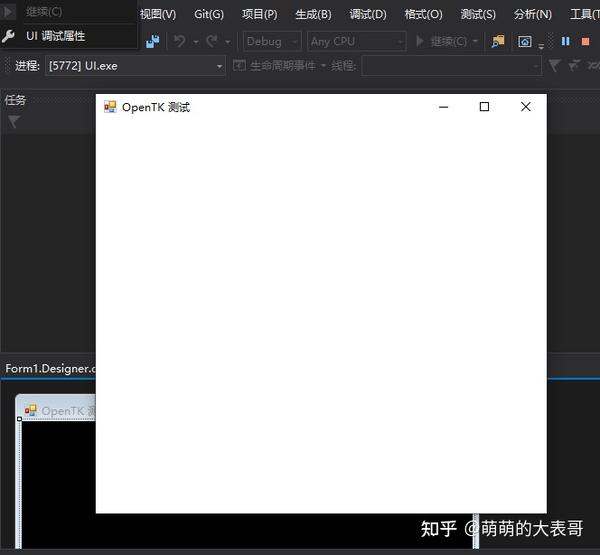Screen dimensions: 600x555
Task: Open the 视图(V) menu
Action: click(x=158, y=15)
